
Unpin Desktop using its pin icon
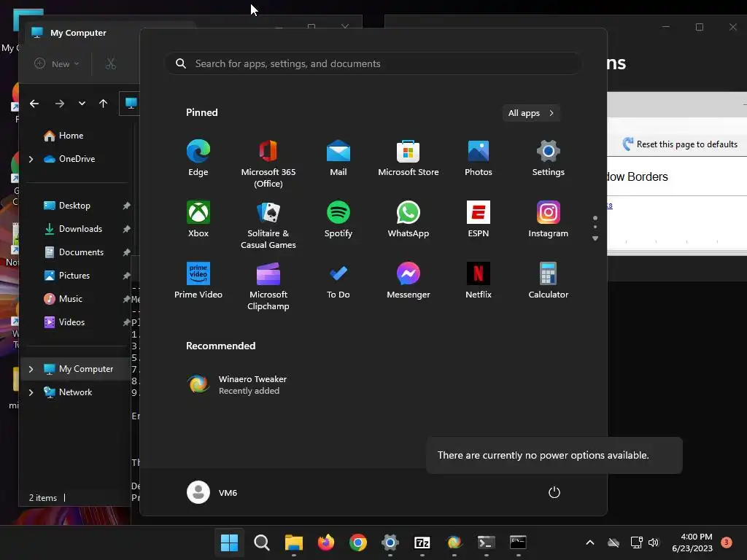click(126, 206)
